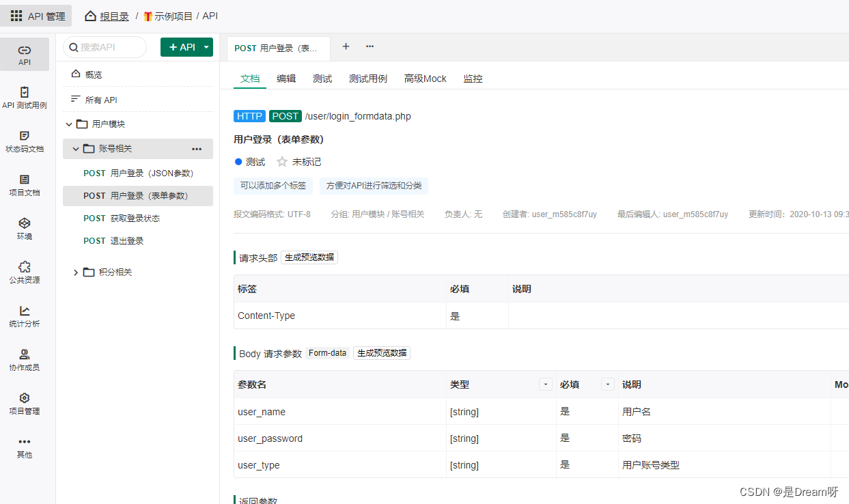The width and height of the screenshot is (849, 504).
Task: Open 状态码文档 from the sidebar
Action: click(25, 142)
